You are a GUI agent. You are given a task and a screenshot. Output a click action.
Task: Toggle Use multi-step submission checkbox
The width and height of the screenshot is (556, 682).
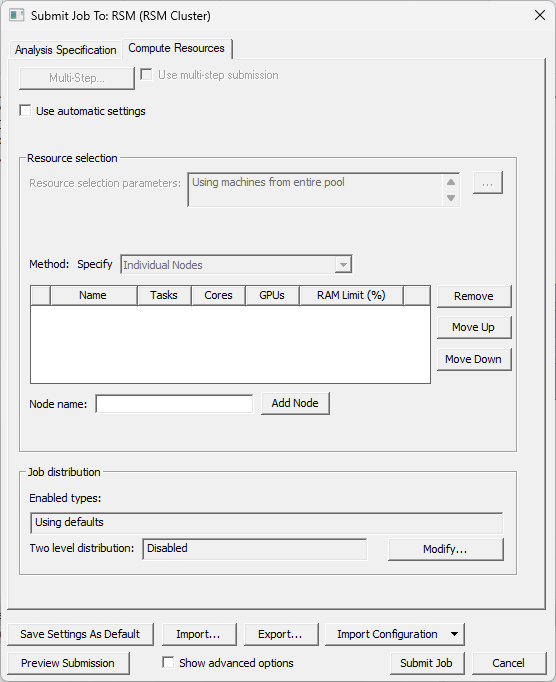(147, 75)
